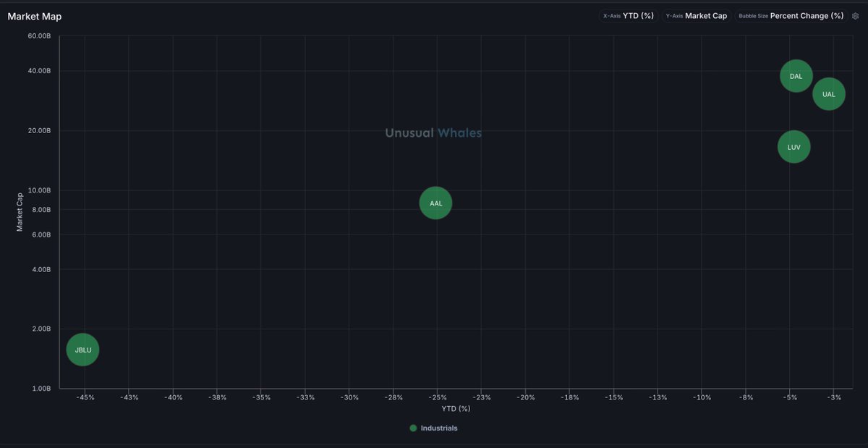Click the 60.00B y-axis tick label

pyautogui.click(x=39, y=35)
